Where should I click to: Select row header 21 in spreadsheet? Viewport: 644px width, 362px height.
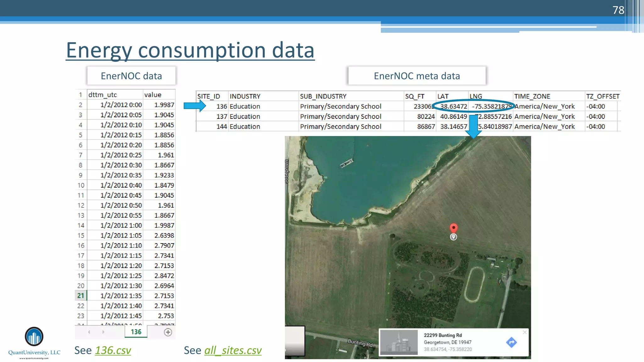pyautogui.click(x=81, y=296)
